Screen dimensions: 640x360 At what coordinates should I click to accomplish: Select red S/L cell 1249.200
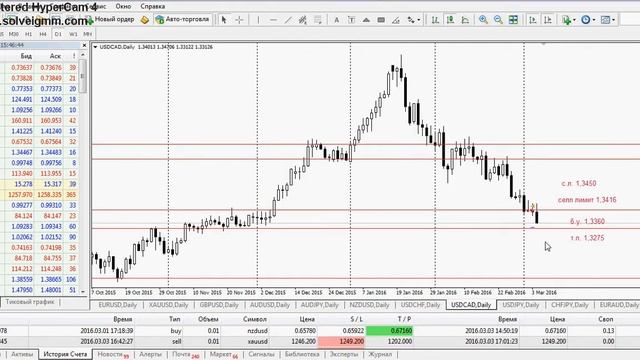coord(341,341)
